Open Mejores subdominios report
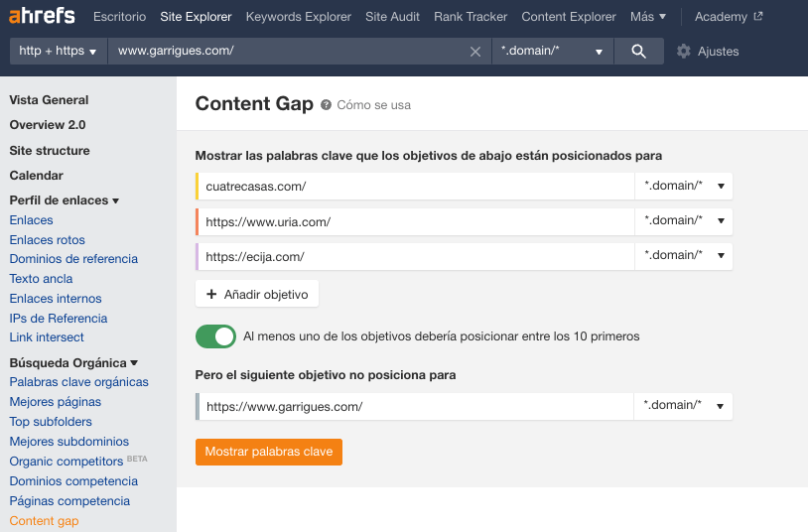This screenshot has height=532, width=808. (x=69, y=442)
